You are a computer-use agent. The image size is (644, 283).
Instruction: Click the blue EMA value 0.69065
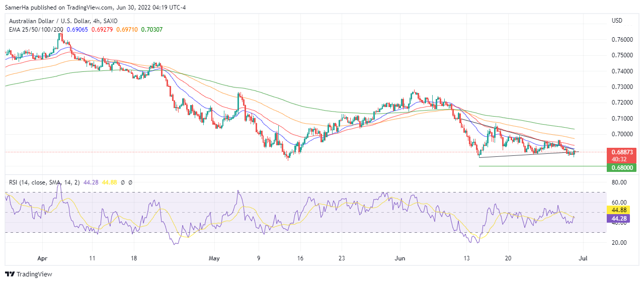tap(77, 30)
